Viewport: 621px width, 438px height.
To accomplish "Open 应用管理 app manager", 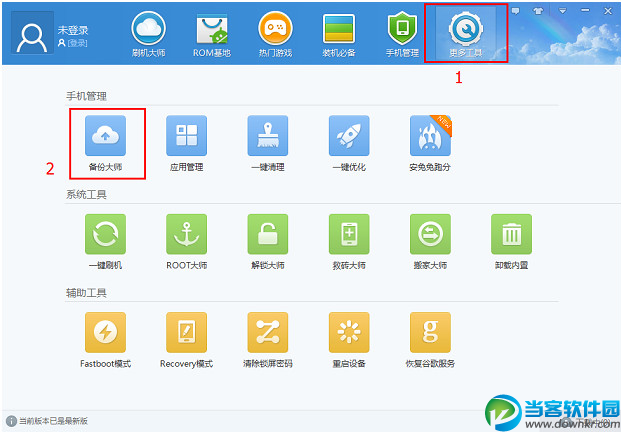I will pos(187,144).
